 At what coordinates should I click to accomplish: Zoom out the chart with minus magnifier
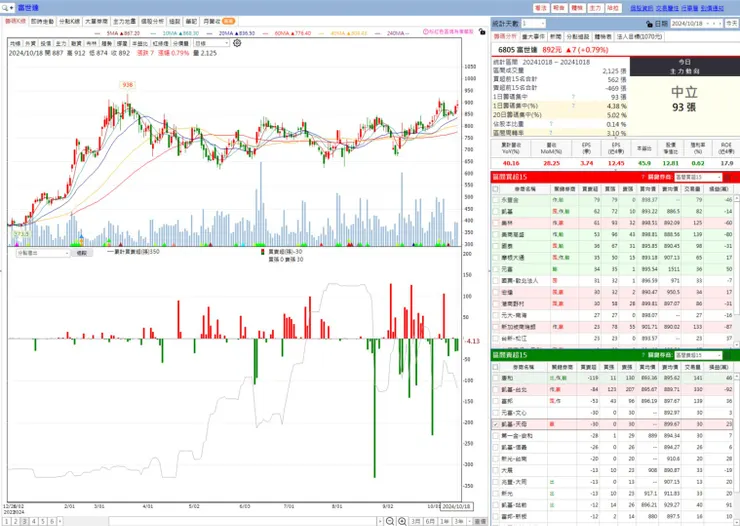[x=390, y=521]
